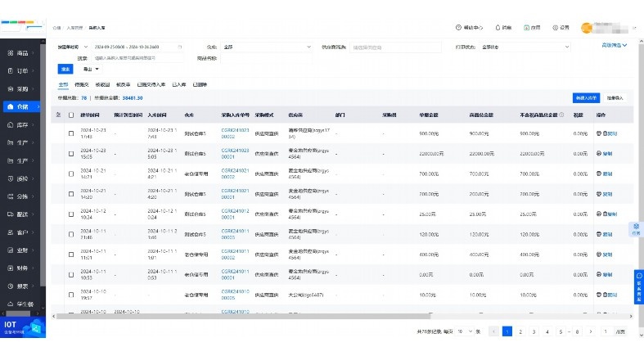Click printer icon for the 22000.00元 order
This screenshot has width=644, height=356.
coord(598,154)
